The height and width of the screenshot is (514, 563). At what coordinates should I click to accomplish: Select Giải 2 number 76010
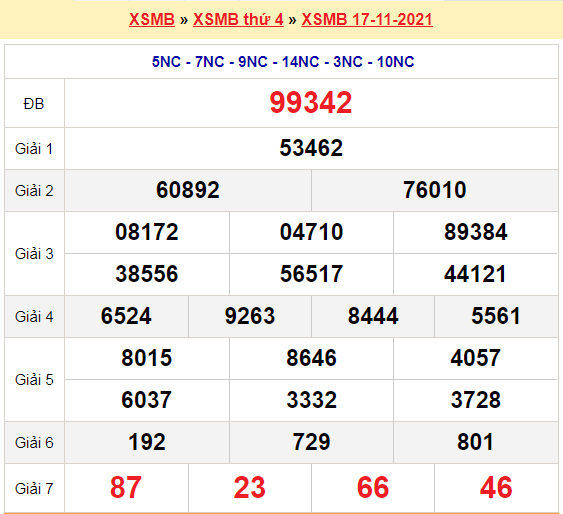[x=434, y=190]
